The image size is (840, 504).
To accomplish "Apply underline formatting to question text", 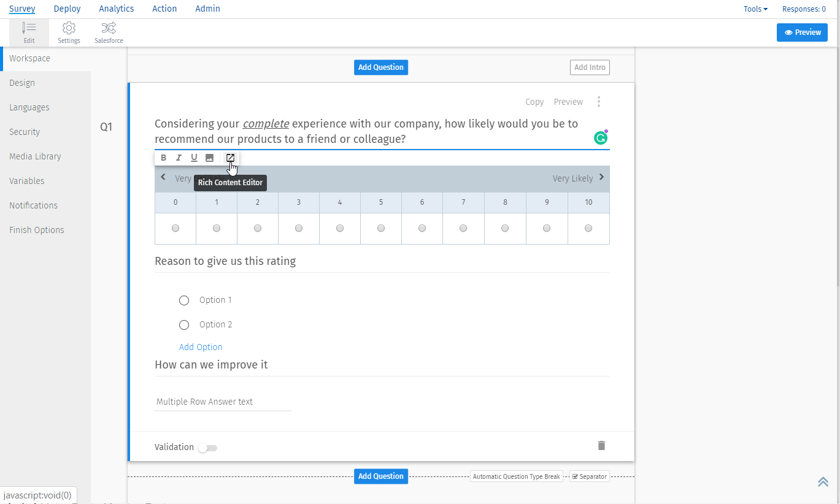I will [x=194, y=158].
